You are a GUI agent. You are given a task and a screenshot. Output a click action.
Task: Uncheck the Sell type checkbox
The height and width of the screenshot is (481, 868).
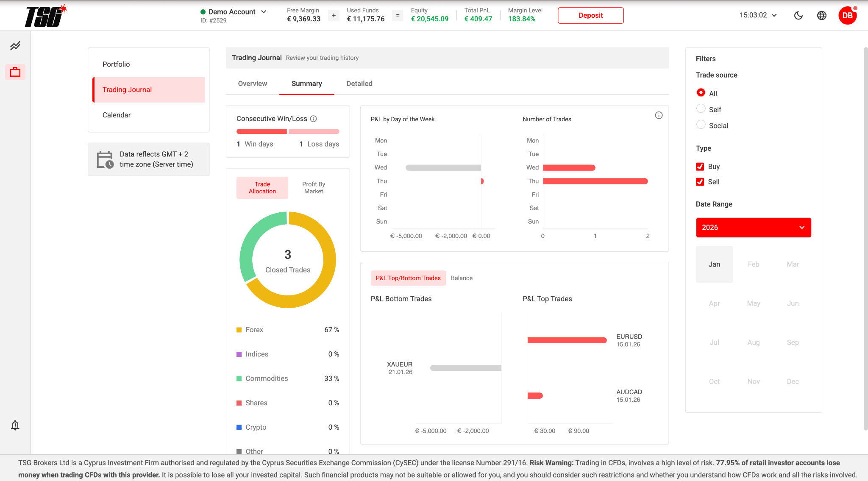click(700, 182)
